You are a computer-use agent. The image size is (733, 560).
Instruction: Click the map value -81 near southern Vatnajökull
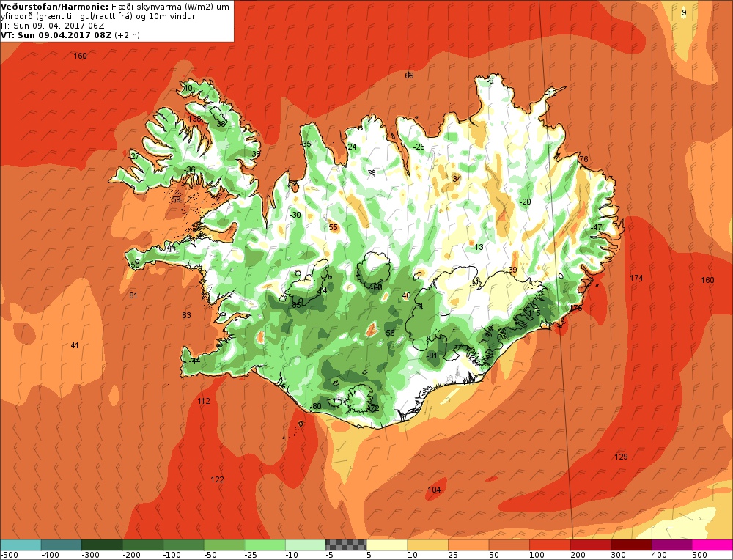pyautogui.click(x=432, y=355)
